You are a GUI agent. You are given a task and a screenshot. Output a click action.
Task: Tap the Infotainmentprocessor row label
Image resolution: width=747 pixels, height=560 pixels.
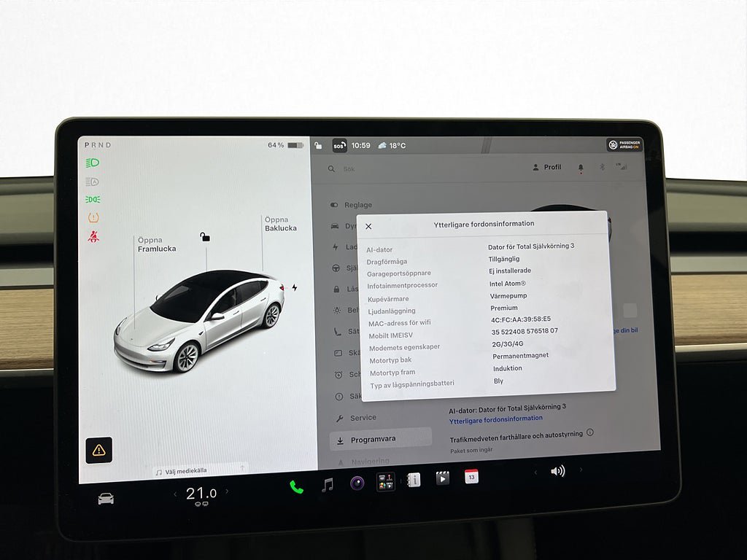(x=402, y=285)
